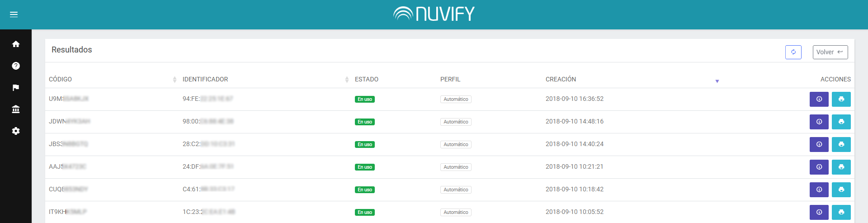The height and width of the screenshot is (223, 868).
Task: Click the En uso badge in the AAJ row
Action: click(365, 167)
